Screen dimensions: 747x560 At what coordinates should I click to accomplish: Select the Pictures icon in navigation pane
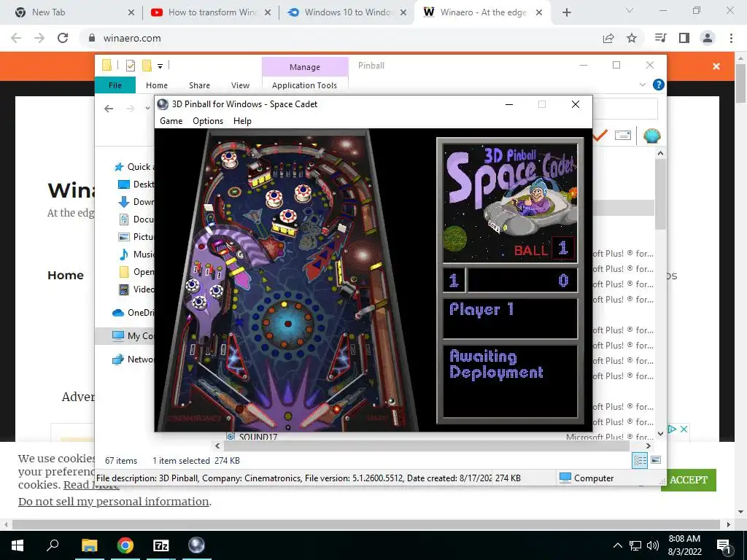pyautogui.click(x=124, y=237)
